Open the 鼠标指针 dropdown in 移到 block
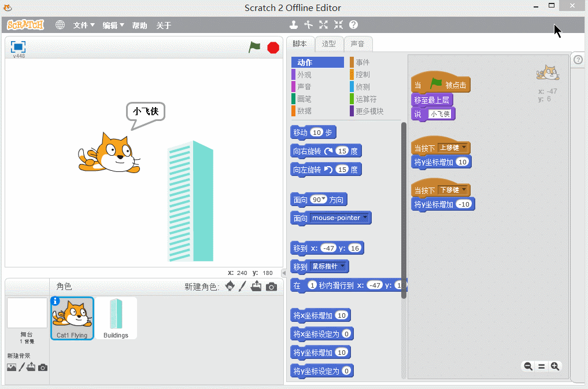The image size is (588, 389). [342, 266]
